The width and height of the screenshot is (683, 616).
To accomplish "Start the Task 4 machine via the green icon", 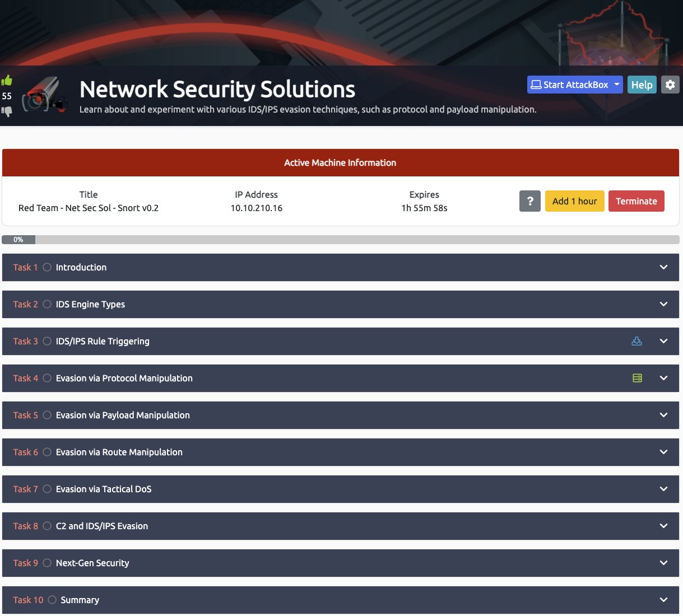I will 636,377.
